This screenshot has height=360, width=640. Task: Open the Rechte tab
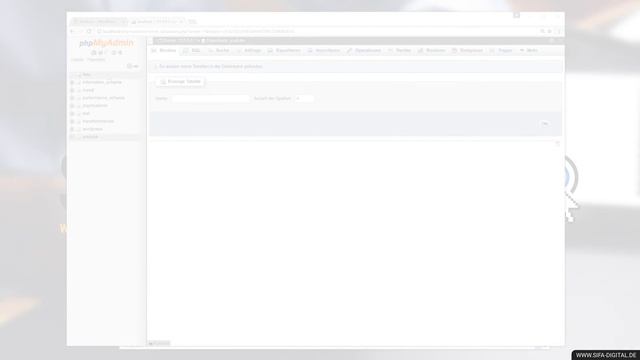point(399,51)
